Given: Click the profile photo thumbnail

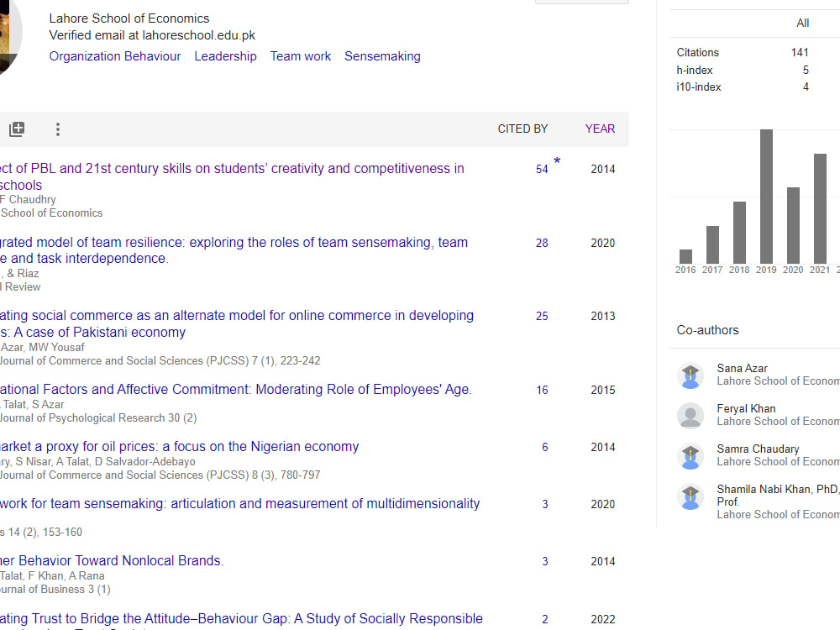Looking at the screenshot, I should point(8,38).
